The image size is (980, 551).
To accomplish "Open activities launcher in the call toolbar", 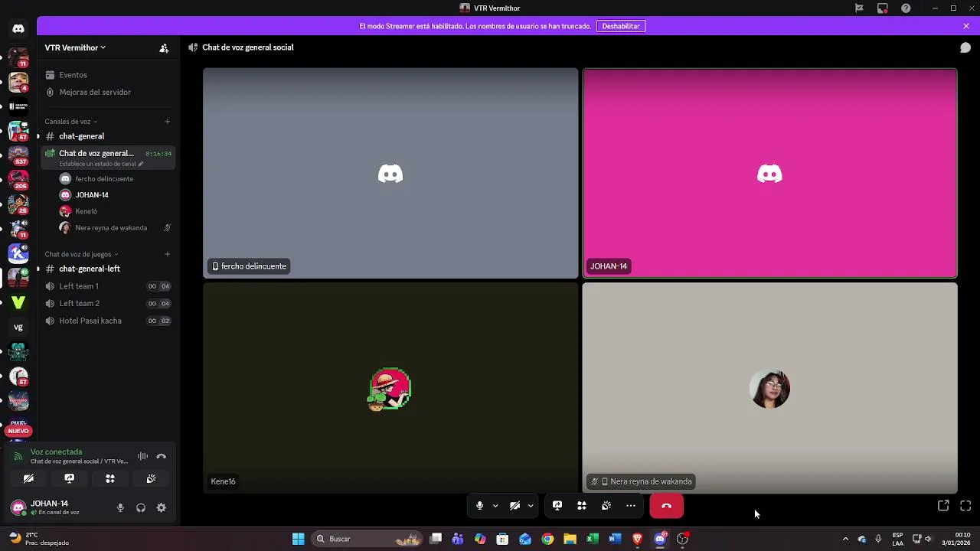I will [x=582, y=506].
